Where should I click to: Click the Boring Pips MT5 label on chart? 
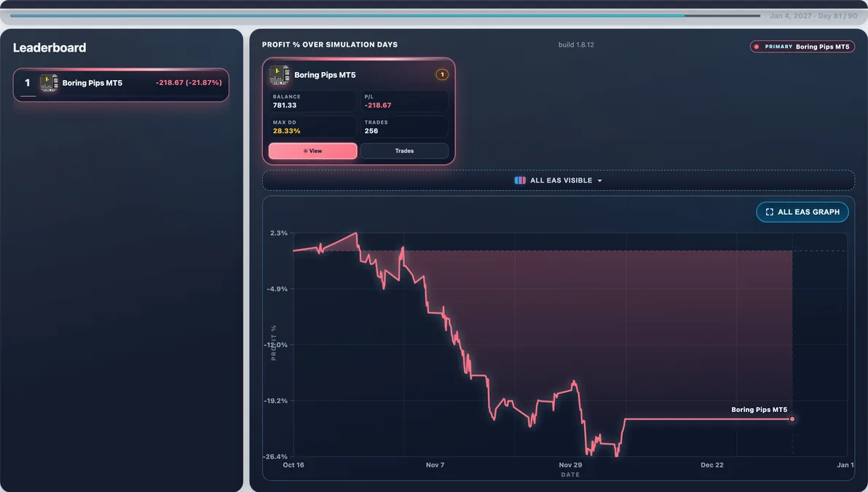(759, 410)
